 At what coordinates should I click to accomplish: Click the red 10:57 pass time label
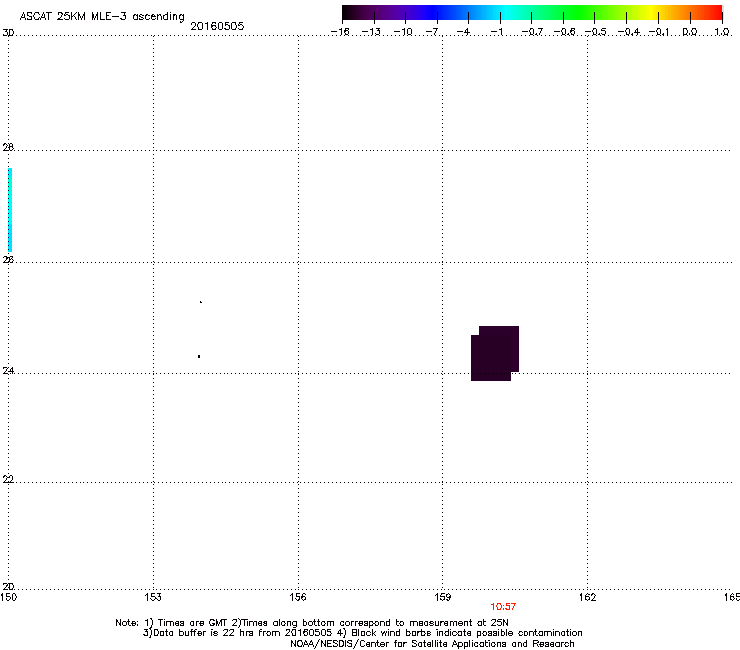click(x=503, y=607)
